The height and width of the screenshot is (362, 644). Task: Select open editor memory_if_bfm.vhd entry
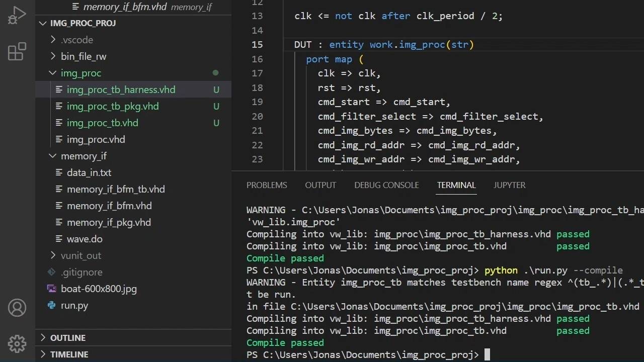coord(125,7)
